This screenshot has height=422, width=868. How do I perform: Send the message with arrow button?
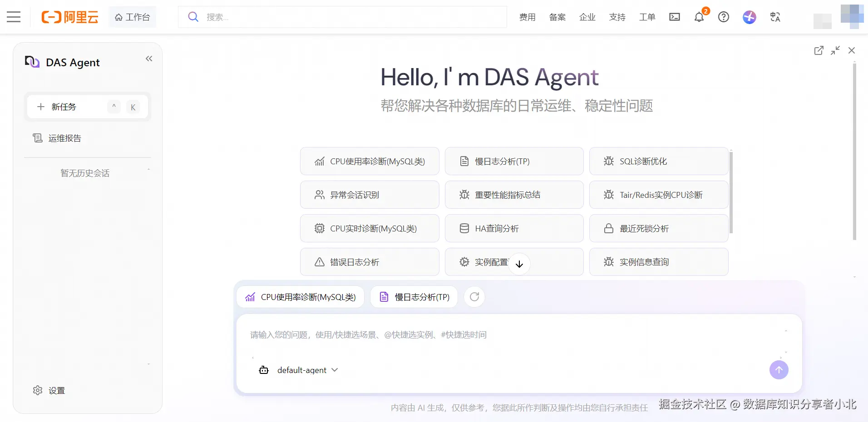click(x=779, y=370)
